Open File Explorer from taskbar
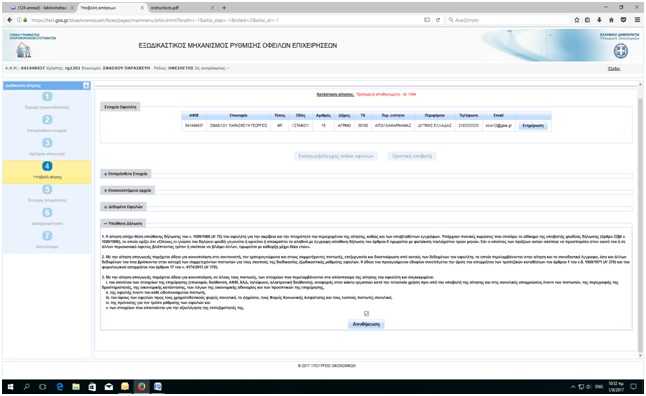The height and width of the screenshot is (396, 646). [76, 387]
